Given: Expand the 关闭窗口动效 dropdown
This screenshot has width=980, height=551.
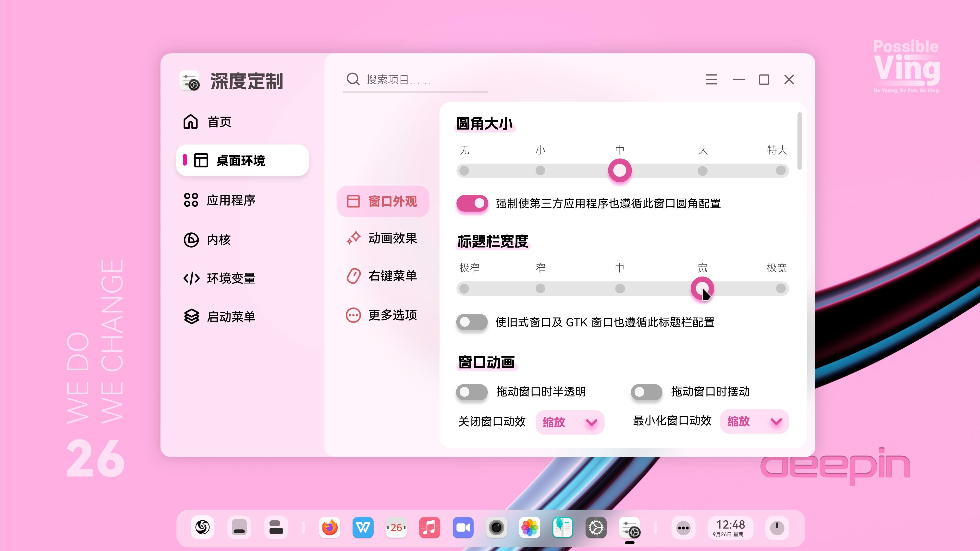Looking at the screenshot, I should point(570,422).
